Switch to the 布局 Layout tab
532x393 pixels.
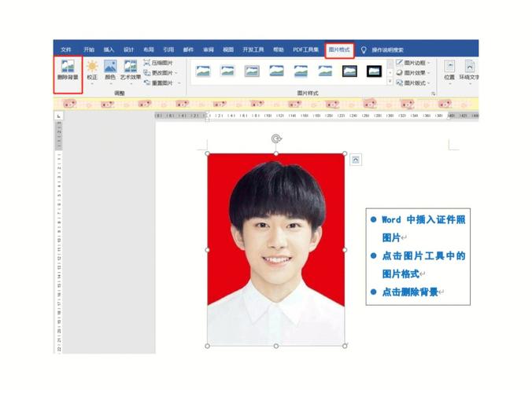point(149,50)
